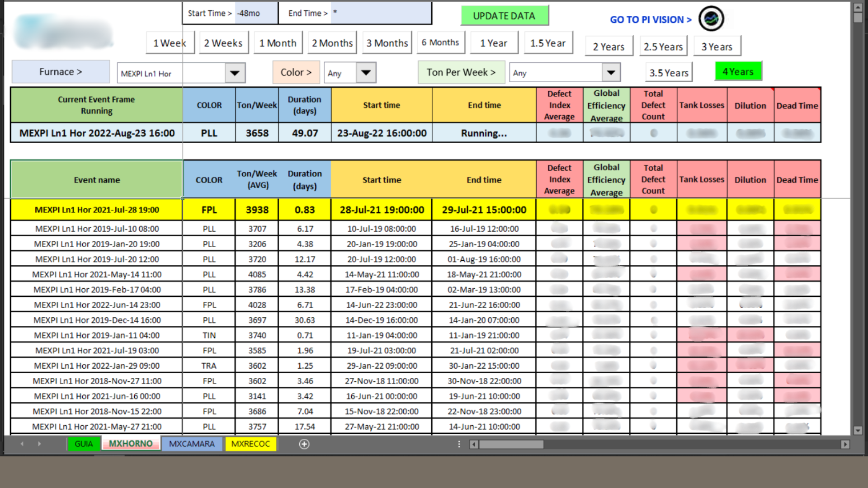
Task: Open the Color filter dropdown arrow
Action: pos(366,73)
